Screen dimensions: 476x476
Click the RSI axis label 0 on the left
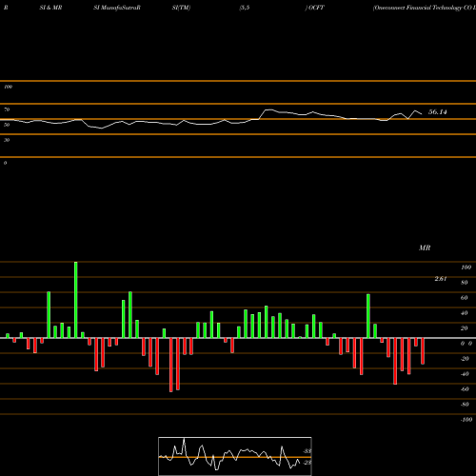(x=5, y=163)
